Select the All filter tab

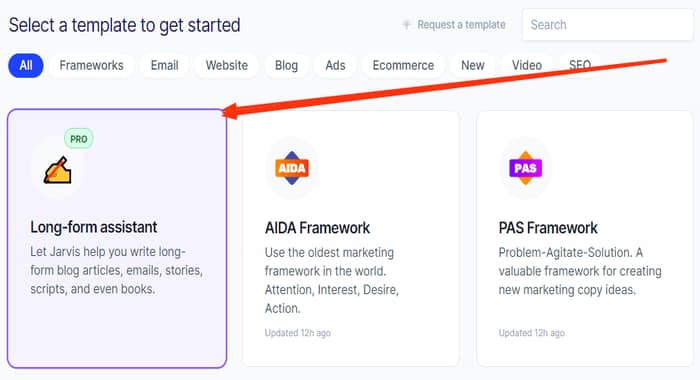pyautogui.click(x=26, y=66)
